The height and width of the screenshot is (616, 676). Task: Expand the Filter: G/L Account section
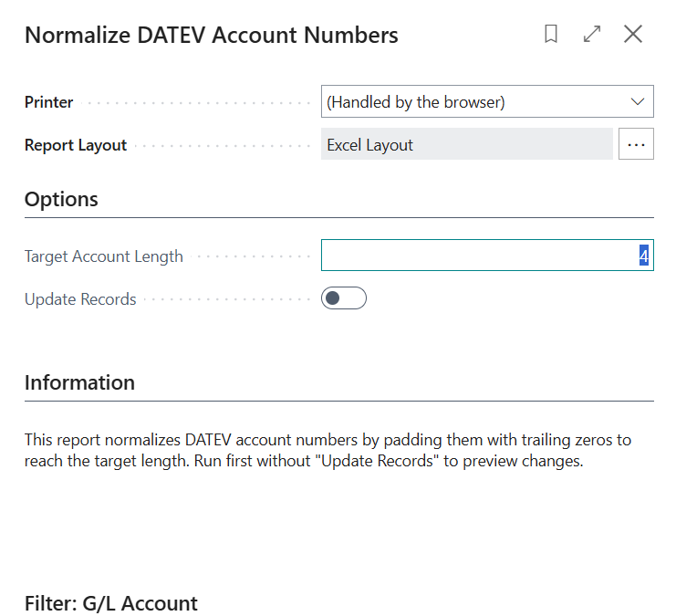point(110,602)
